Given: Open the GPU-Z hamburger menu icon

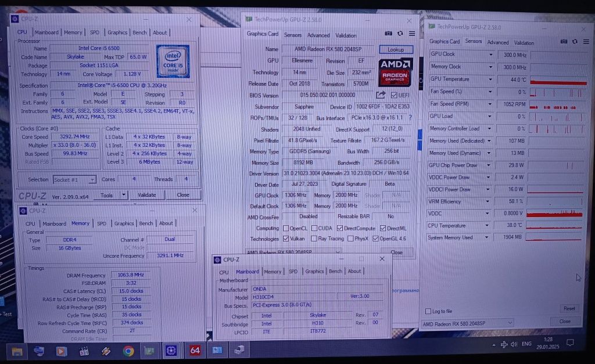Looking at the screenshot, I should click(x=412, y=33).
